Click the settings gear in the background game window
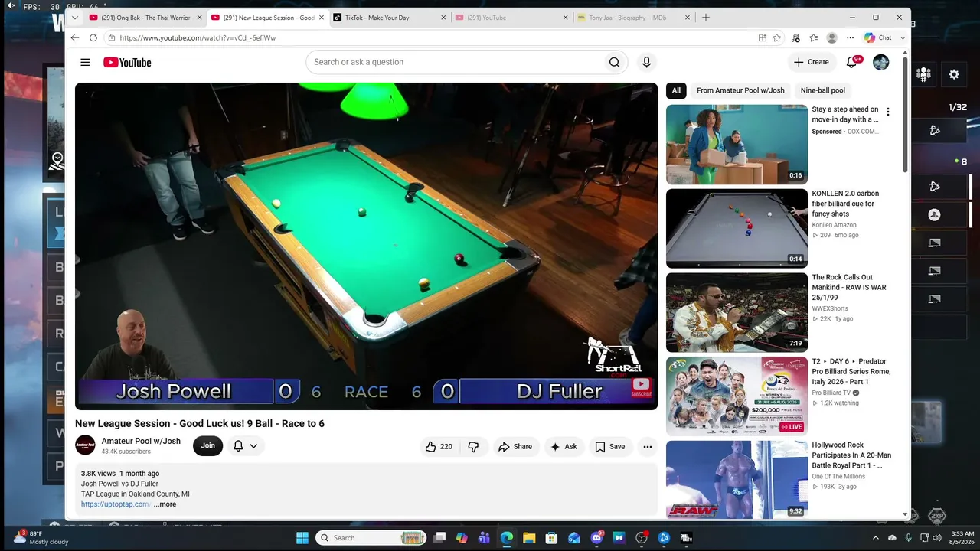Image resolution: width=980 pixels, height=551 pixels. (x=954, y=74)
